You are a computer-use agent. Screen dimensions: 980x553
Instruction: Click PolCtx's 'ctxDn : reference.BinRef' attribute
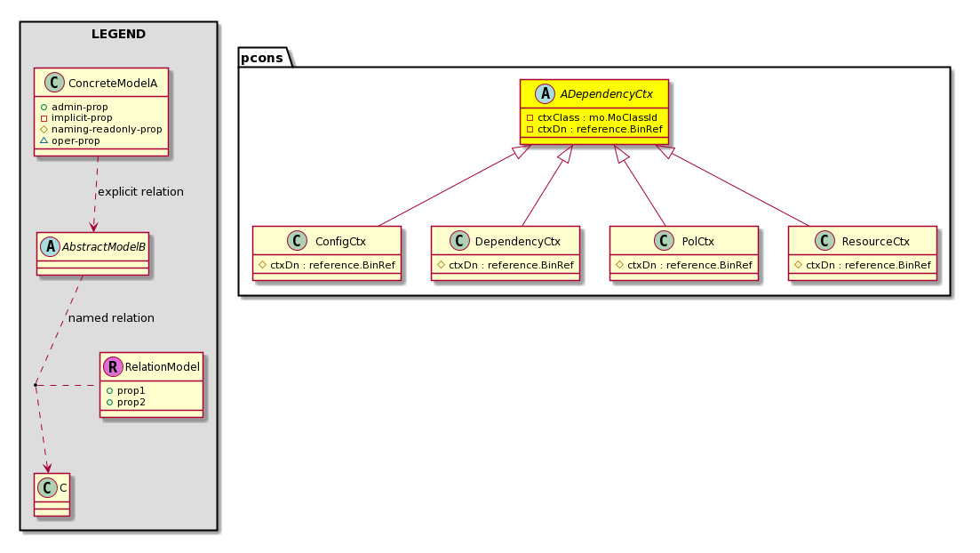coord(690,265)
